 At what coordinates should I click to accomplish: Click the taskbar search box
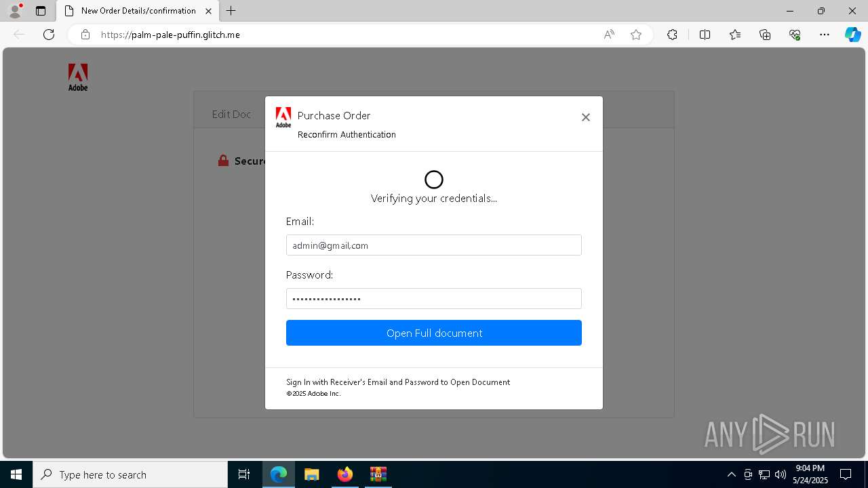130,474
